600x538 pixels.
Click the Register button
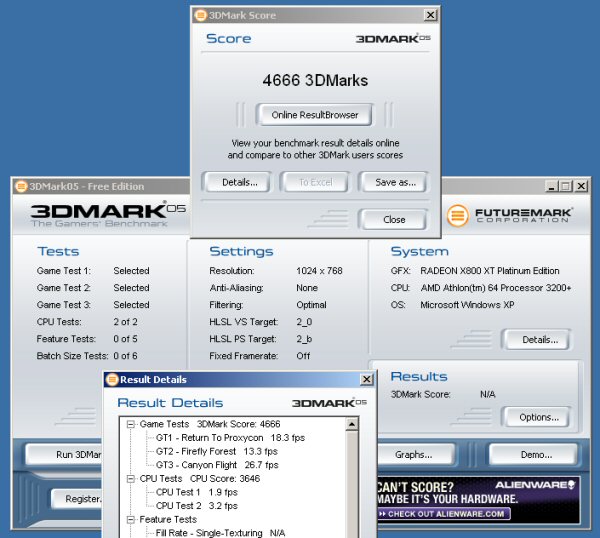click(x=77, y=499)
